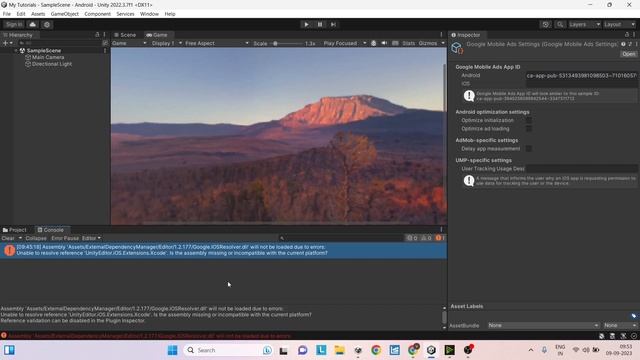Toggle the Hierarchy panel lock icon
Screen dimensions: 640x360
pyautogui.click(x=97, y=35)
